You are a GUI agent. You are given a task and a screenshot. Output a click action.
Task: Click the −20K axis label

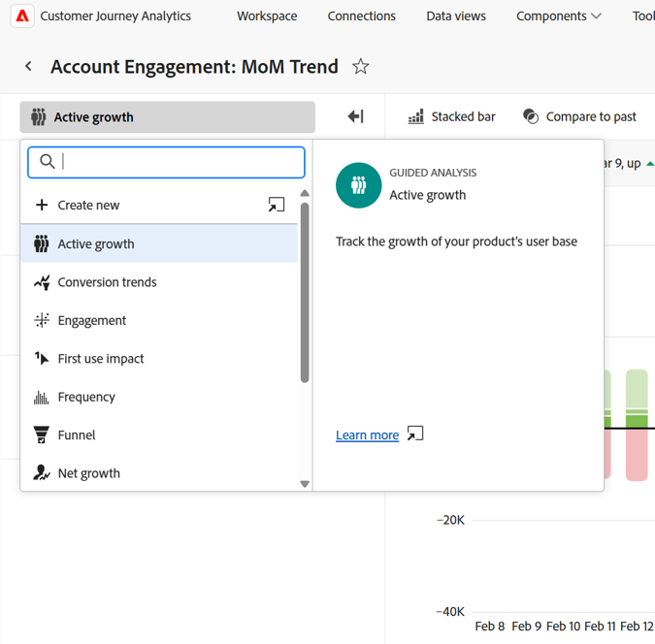pyautogui.click(x=450, y=520)
